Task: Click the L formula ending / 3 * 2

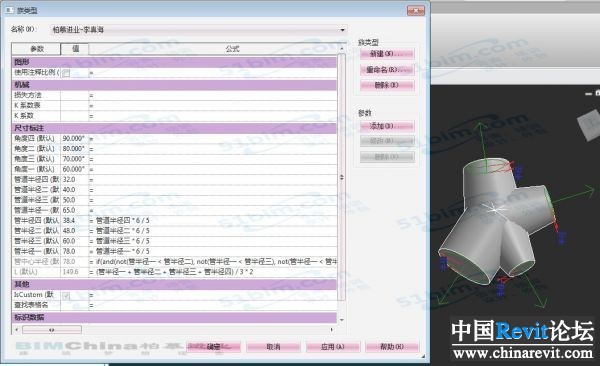Action: (x=174, y=272)
